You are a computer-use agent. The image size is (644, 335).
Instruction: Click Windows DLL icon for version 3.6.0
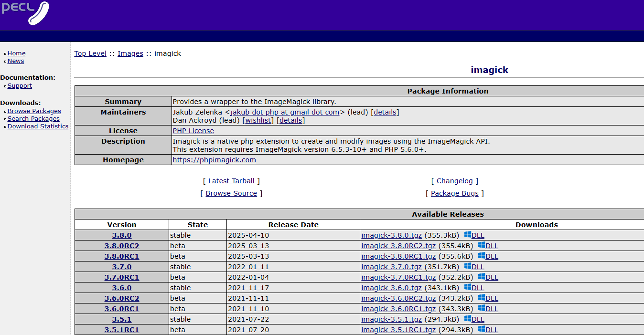point(468,287)
